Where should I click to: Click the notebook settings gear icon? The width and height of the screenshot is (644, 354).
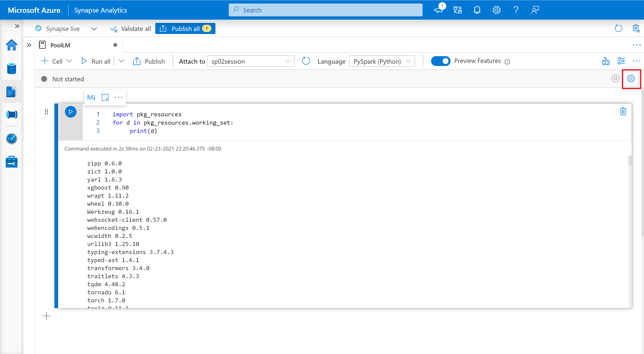[631, 79]
